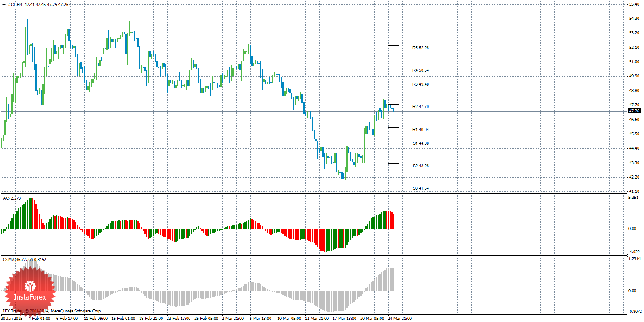The width and height of the screenshot is (644, 322).
Task: Click the 30 Jan 2015 date label
Action: pyautogui.click(x=12, y=319)
